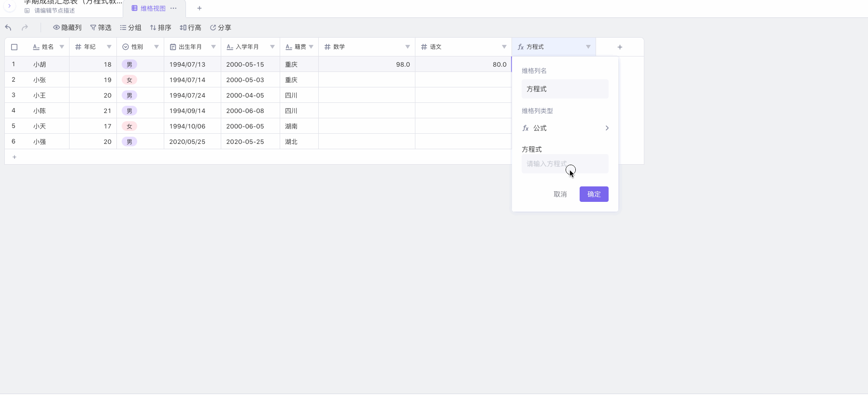Select age cell 21 in 小陈 row
Image resolution: width=868 pixels, height=396 pixels.
tap(93, 111)
